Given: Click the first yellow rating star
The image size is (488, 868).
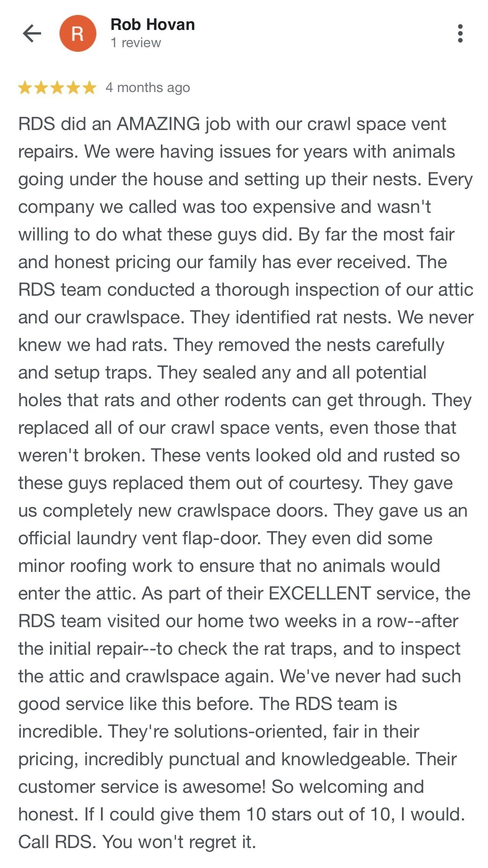Looking at the screenshot, I should click(25, 88).
